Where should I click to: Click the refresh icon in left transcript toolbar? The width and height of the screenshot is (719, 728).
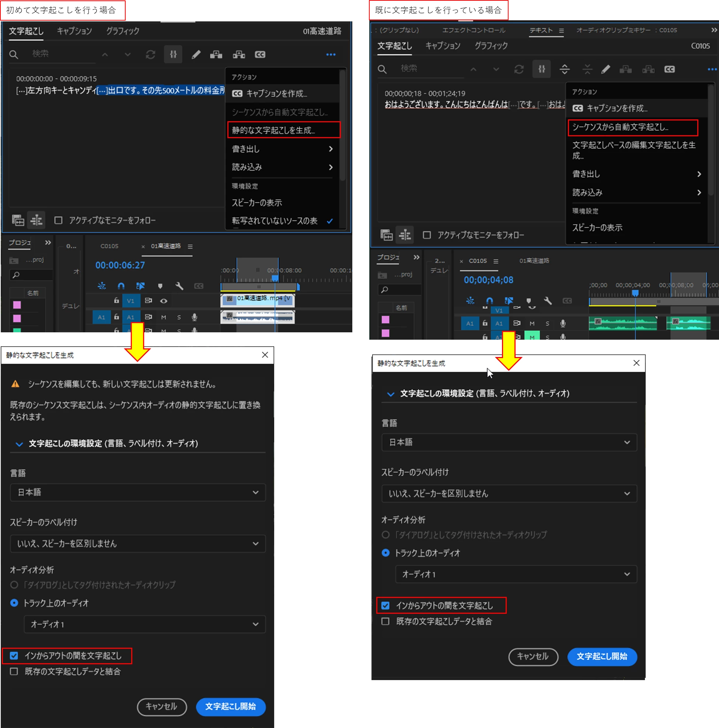tap(150, 55)
